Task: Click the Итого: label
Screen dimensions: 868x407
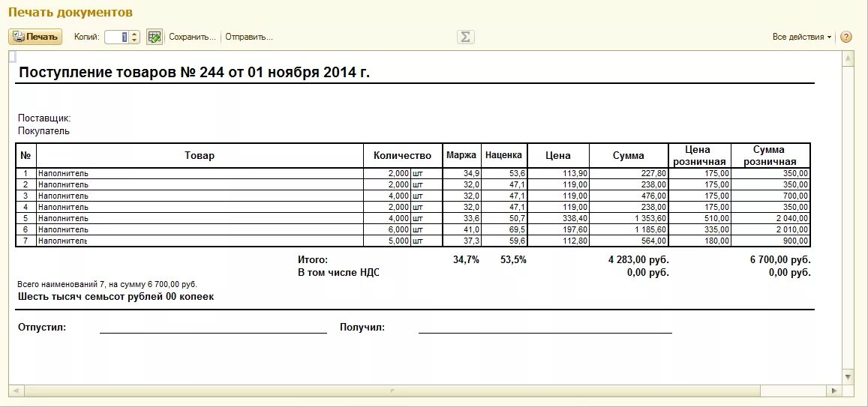Action: (313, 260)
